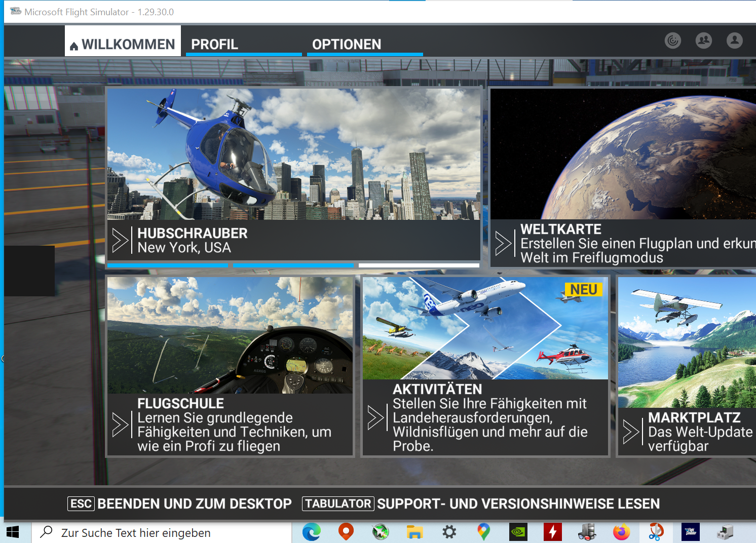This screenshot has width=756, height=543.
Task: Click the arrow icon beside Flugschule
Action: pyautogui.click(x=120, y=425)
